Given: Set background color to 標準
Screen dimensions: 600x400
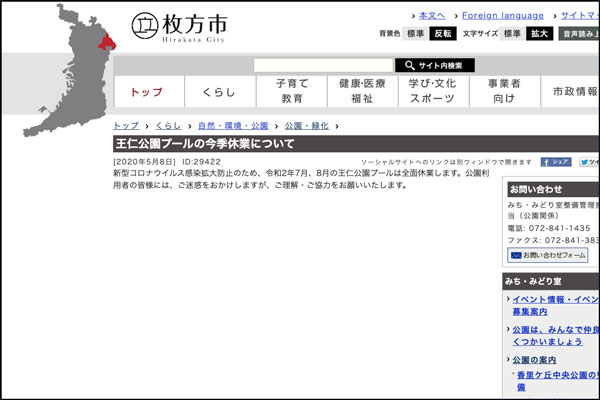Looking at the screenshot, I should coord(415,34).
